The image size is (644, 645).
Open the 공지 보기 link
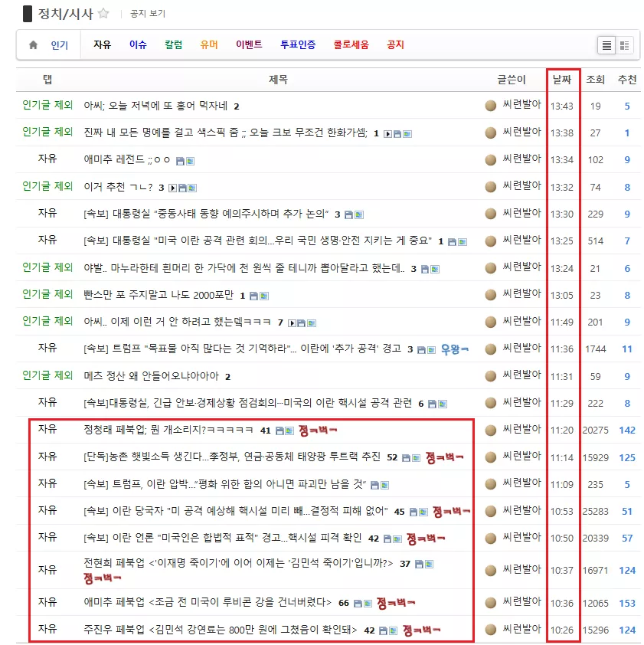click(148, 14)
